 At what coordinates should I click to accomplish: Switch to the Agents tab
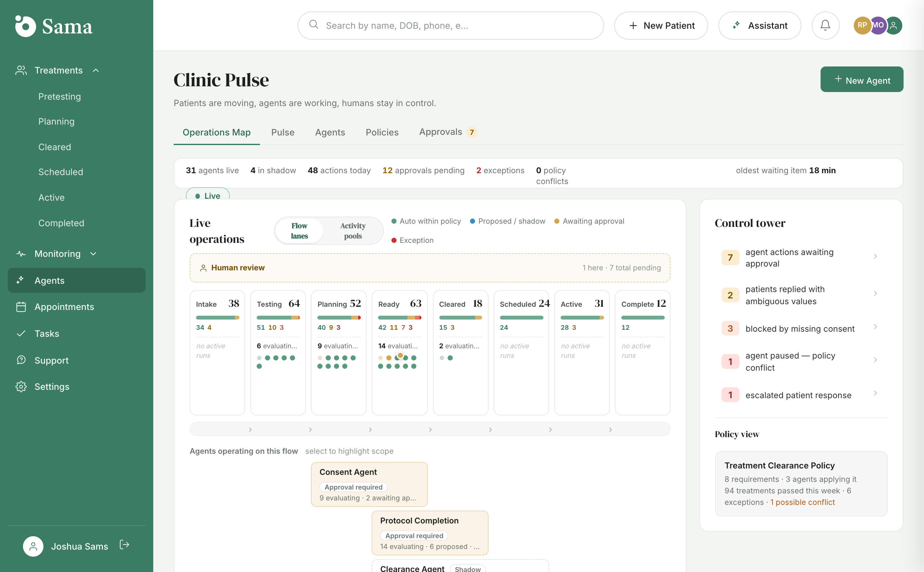(330, 132)
